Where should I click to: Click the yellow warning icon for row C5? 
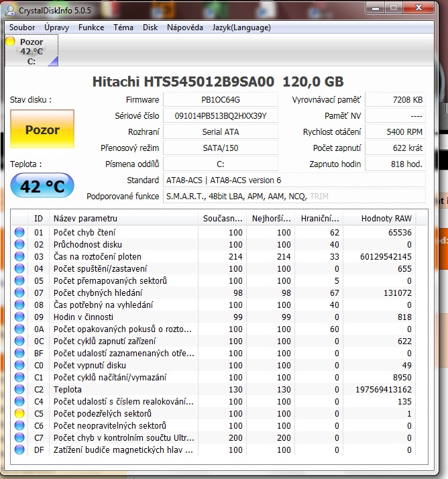click(19, 413)
